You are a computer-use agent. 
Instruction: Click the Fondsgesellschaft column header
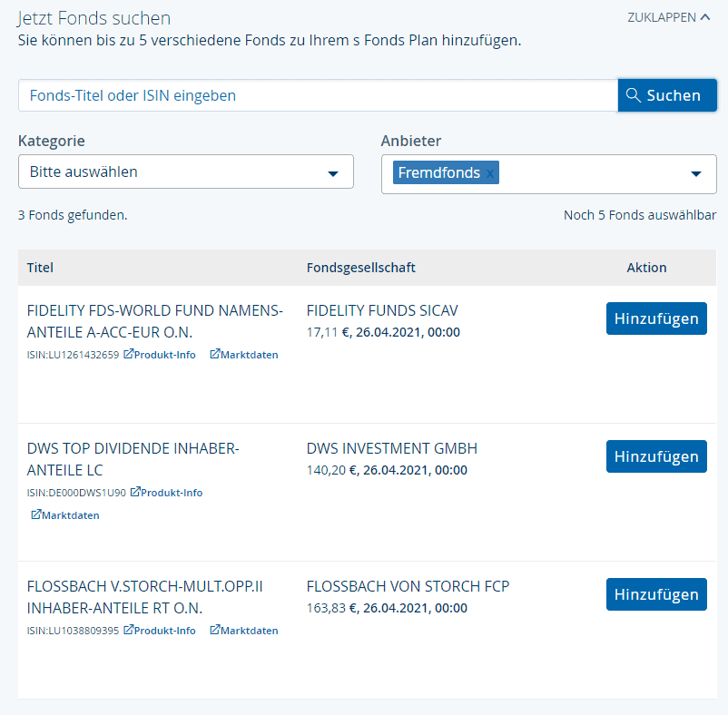click(360, 268)
